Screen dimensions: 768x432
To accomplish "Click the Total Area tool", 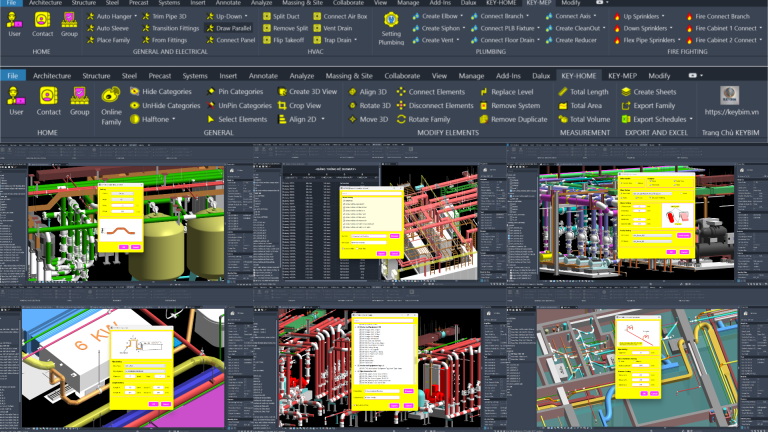I will click(x=580, y=105).
